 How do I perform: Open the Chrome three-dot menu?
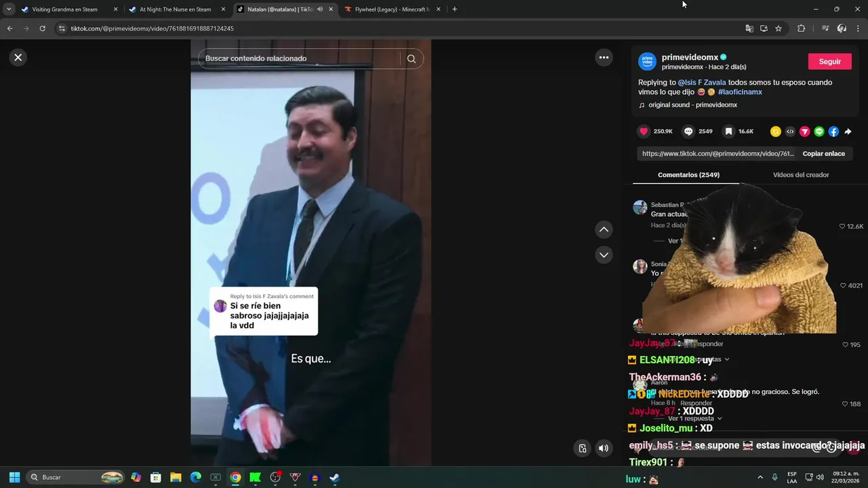(x=858, y=28)
